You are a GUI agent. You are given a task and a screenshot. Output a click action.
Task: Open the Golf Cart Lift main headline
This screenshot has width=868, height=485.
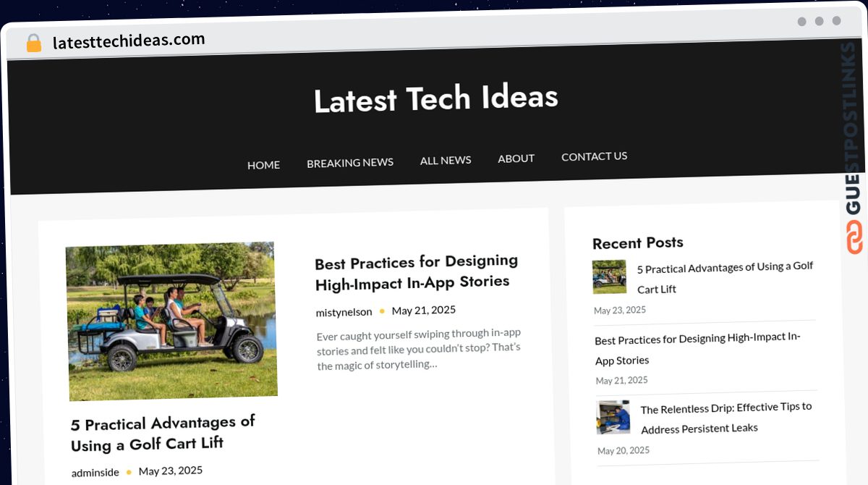pos(163,433)
